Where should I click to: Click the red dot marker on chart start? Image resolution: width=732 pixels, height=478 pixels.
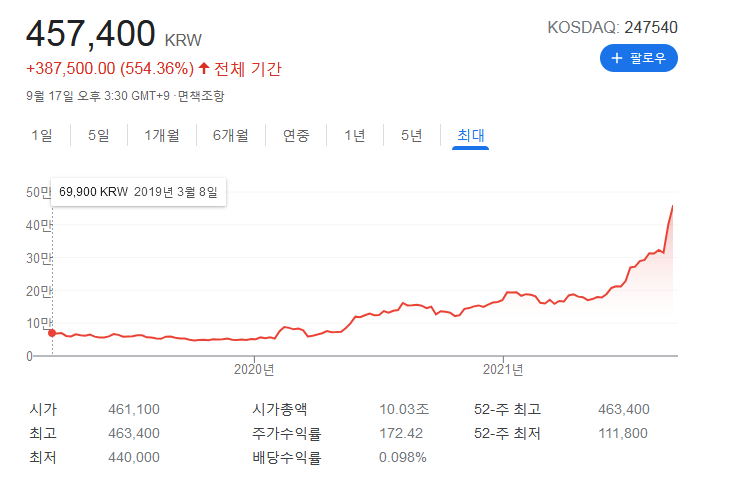[52, 333]
